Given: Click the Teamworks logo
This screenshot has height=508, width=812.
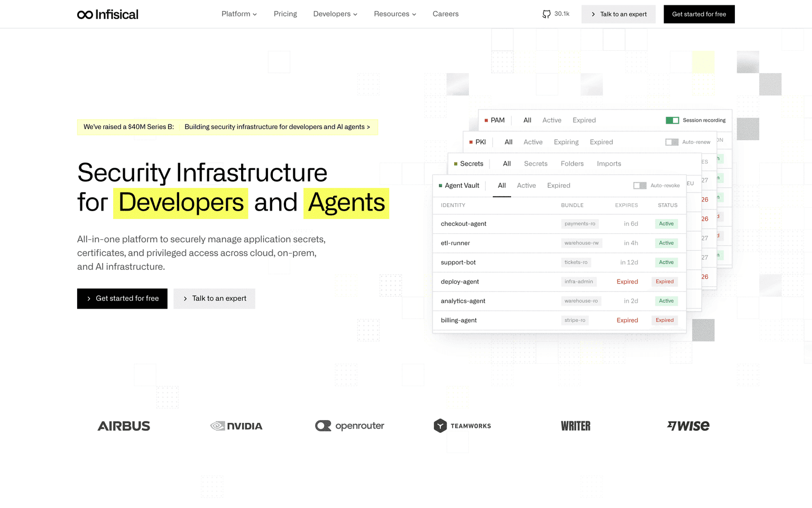Looking at the screenshot, I should 462,426.
